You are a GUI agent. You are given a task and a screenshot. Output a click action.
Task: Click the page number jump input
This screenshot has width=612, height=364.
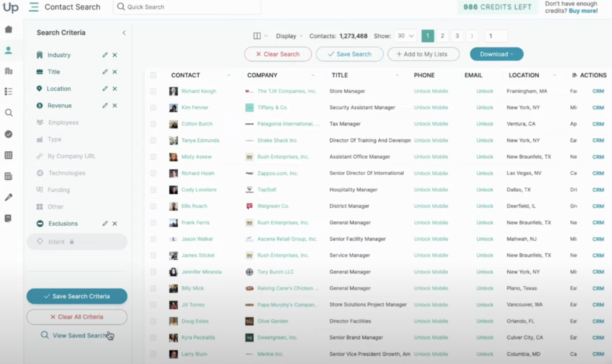click(x=496, y=36)
